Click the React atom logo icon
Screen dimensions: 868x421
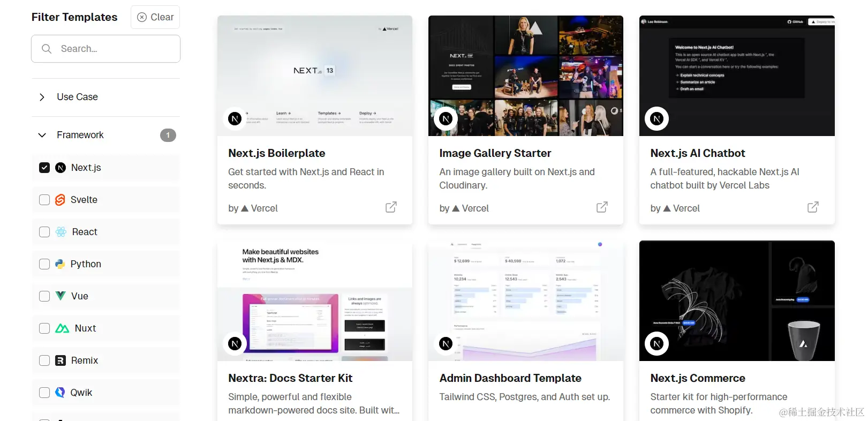coord(61,232)
